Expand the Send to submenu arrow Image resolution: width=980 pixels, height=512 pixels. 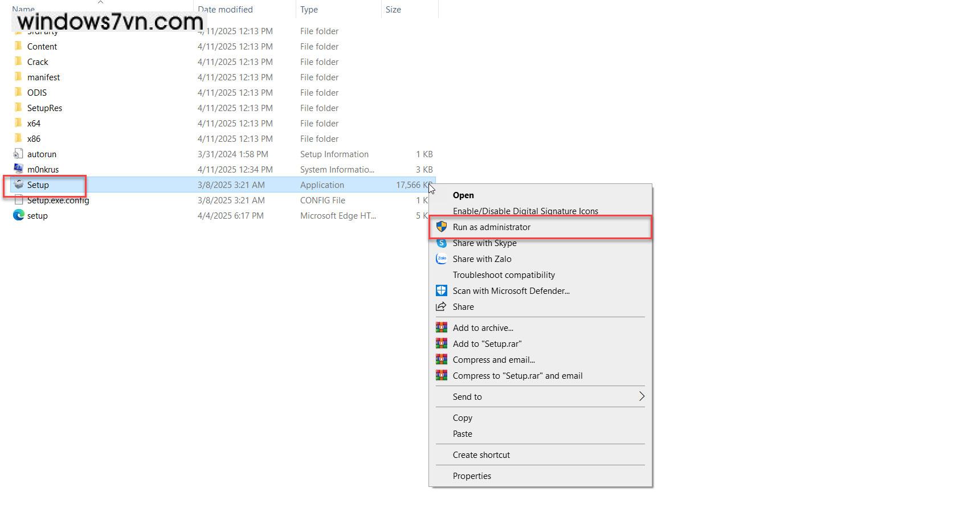click(x=642, y=397)
